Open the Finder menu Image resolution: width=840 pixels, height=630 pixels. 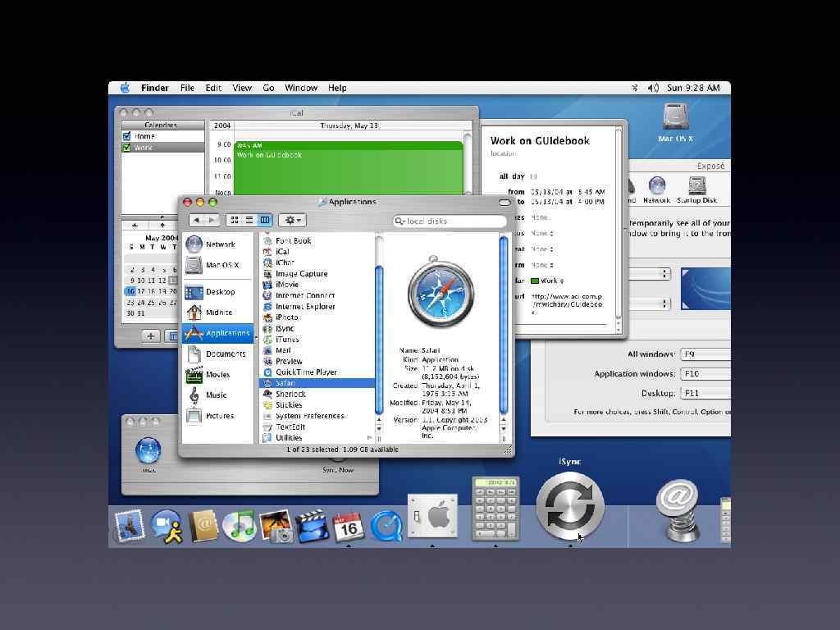pos(155,88)
